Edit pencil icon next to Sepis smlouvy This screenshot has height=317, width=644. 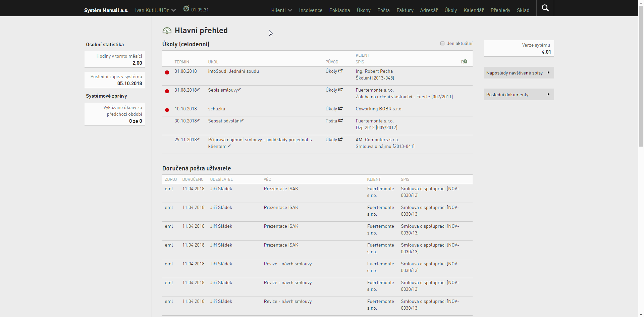tap(239, 89)
